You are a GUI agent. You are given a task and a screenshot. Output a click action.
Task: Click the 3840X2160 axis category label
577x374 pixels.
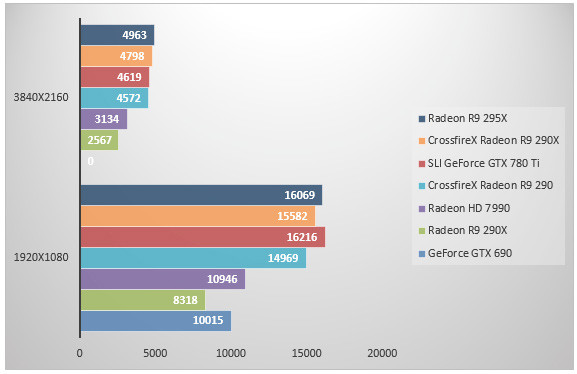(x=41, y=97)
